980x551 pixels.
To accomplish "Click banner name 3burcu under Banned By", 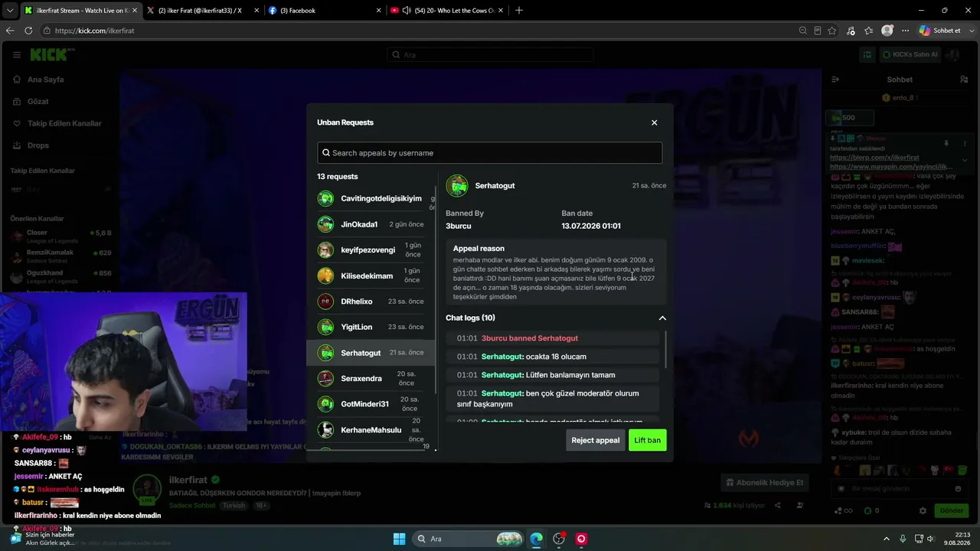I will pyautogui.click(x=459, y=226).
